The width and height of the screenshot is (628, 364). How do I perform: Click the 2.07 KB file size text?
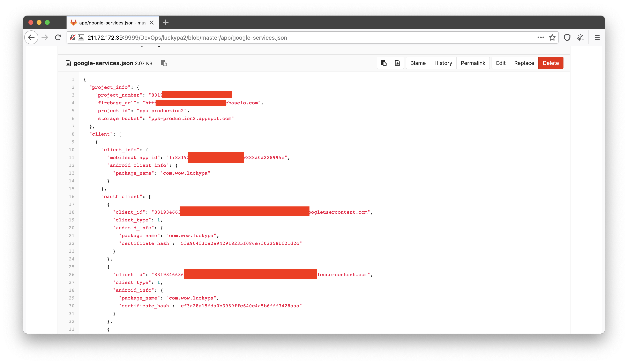144,63
